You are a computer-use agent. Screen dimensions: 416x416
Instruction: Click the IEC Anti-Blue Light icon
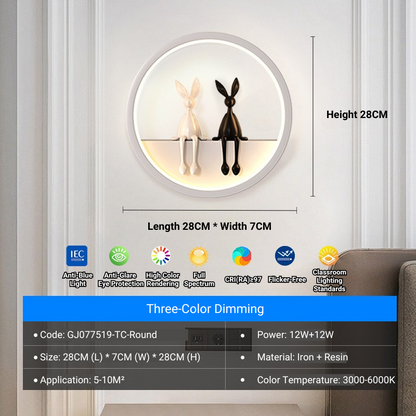pos(77,256)
